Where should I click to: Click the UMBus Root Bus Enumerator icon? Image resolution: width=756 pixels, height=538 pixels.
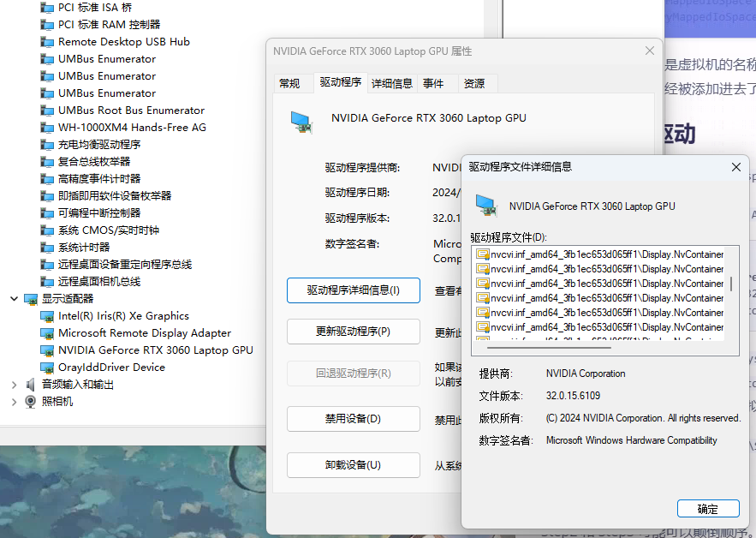47,111
